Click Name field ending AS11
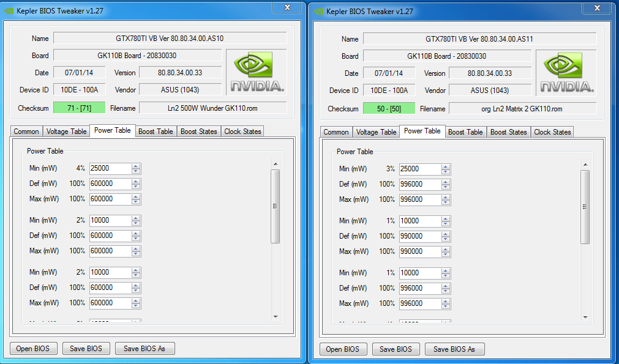Viewport: 619px width, 364px height. click(480, 39)
